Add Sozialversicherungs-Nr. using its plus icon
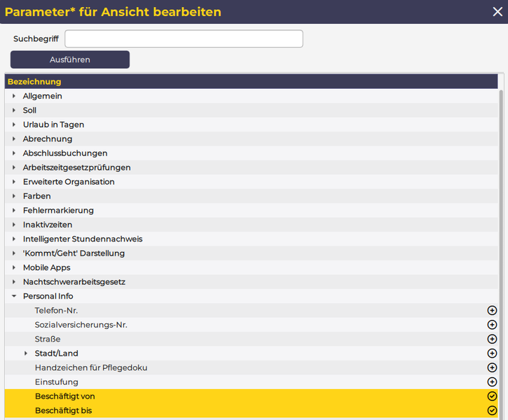The height and width of the screenshot is (420, 508). tap(492, 325)
